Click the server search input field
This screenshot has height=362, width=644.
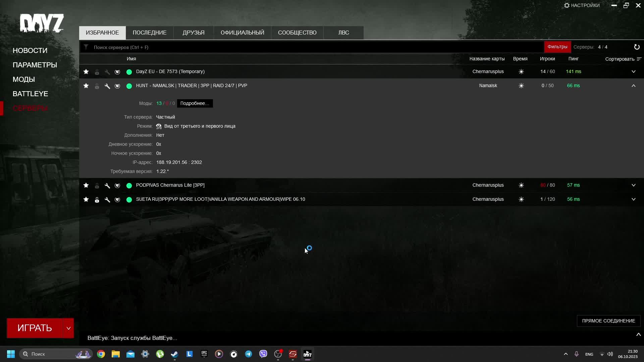[302, 47]
